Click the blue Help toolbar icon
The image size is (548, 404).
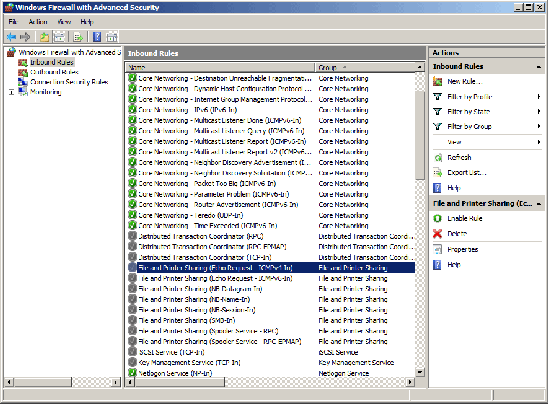(x=97, y=36)
